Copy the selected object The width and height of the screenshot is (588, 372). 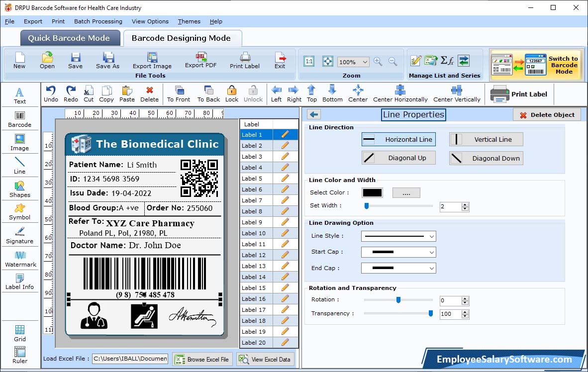[x=106, y=94]
